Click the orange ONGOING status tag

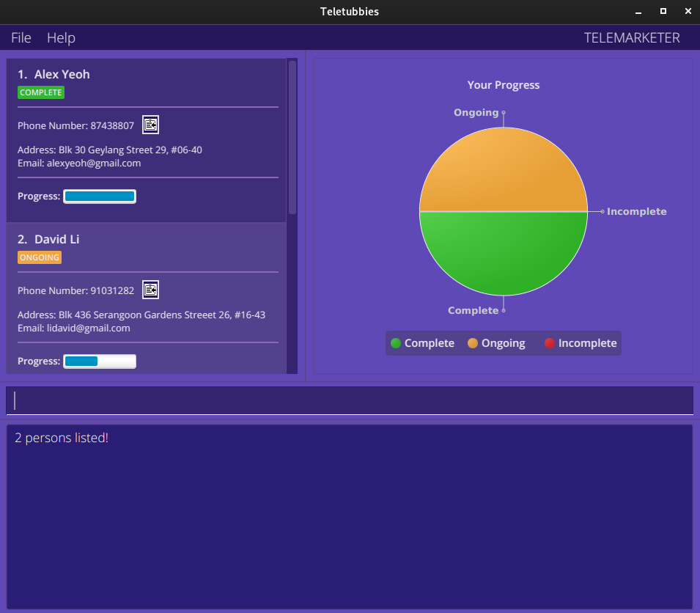40,257
